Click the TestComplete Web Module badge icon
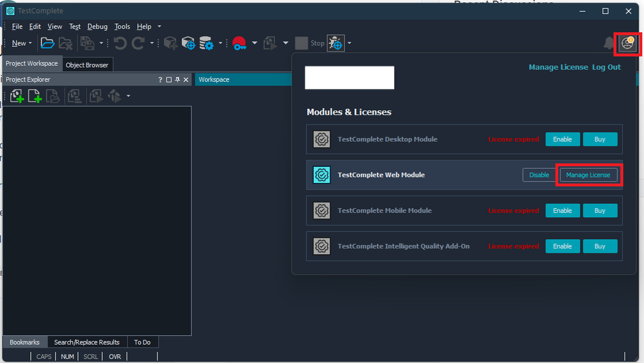Viewport: 644px width, 363px height. point(321,175)
